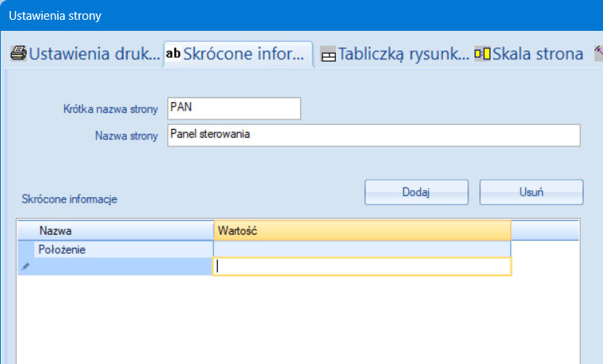Focus the 'Krótka nazwa strony' field containing PAN
Image resolution: width=603 pixels, height=364 pixels.
click(x=235, y=108)
